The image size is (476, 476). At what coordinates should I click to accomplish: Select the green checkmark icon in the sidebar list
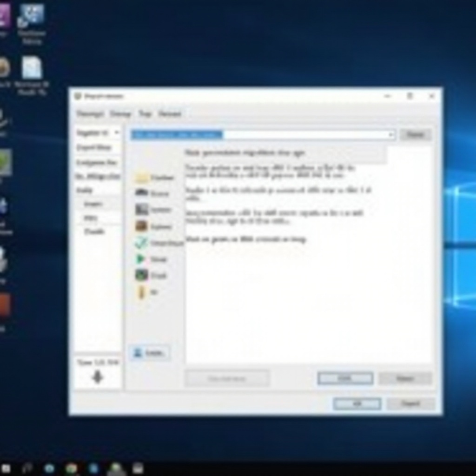141,243
